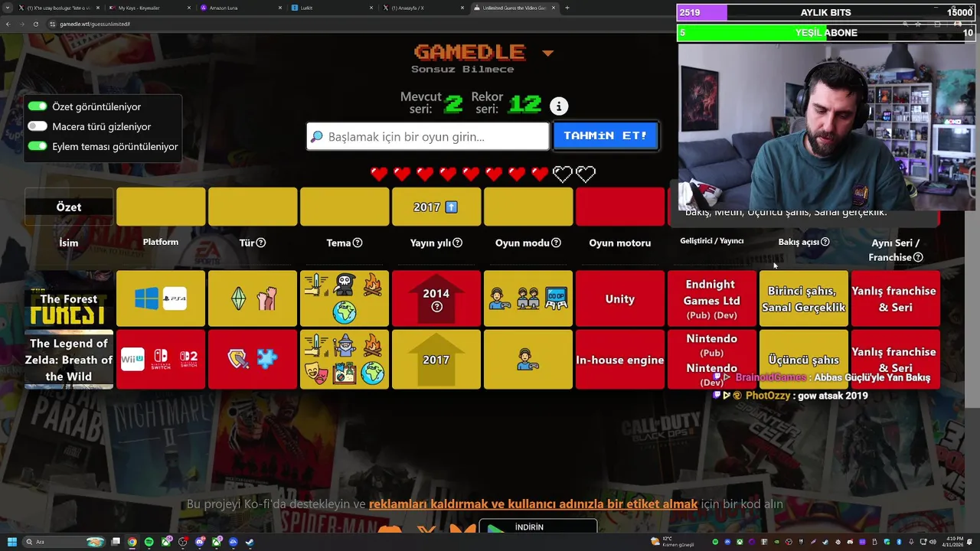Image resolution: width=980 pixels, height=551 pixels.
Task: Open Google Chrome from the taskbar
Action: click(132, 542)
